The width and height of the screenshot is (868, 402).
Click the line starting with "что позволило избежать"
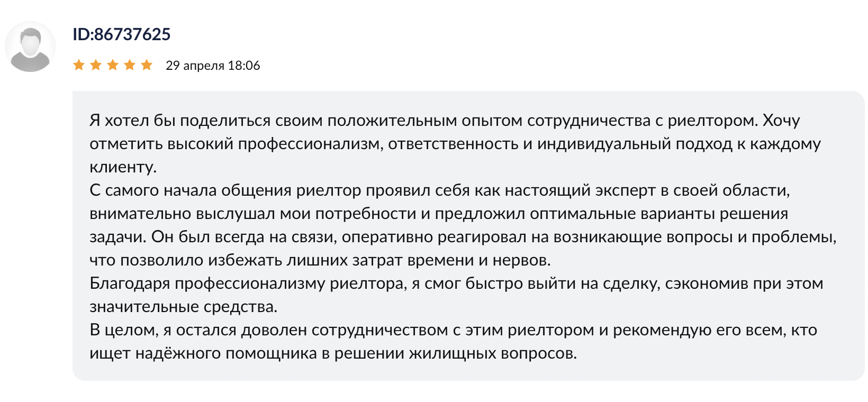[320, 260]
